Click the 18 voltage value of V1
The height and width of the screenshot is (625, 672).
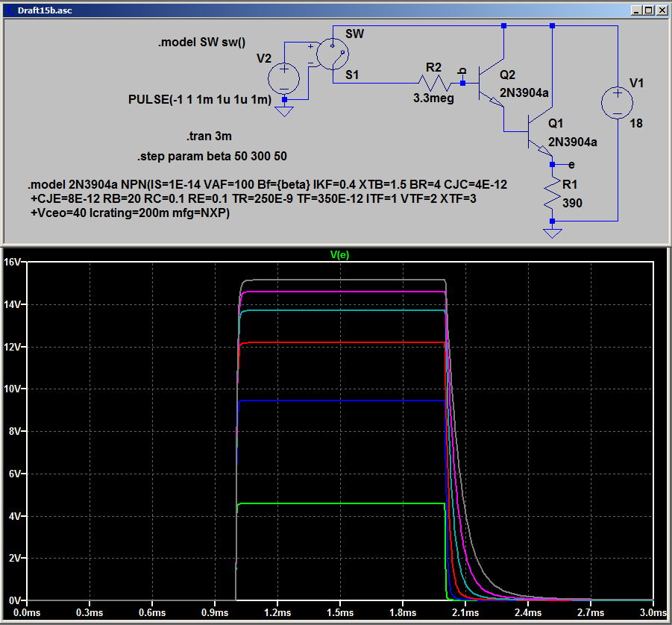pos(636,124)
